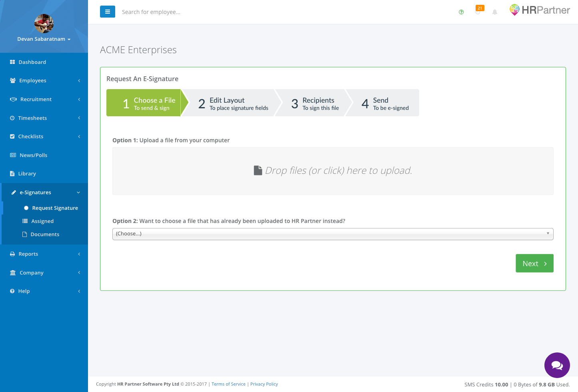Click the green Next button

(534, 263)
